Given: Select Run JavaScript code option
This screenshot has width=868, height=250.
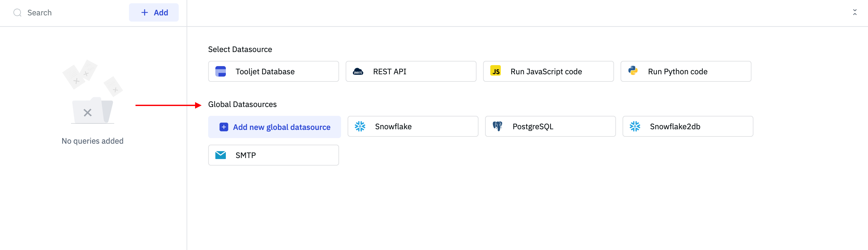Looking at the screenshot, I should point(548,71).
